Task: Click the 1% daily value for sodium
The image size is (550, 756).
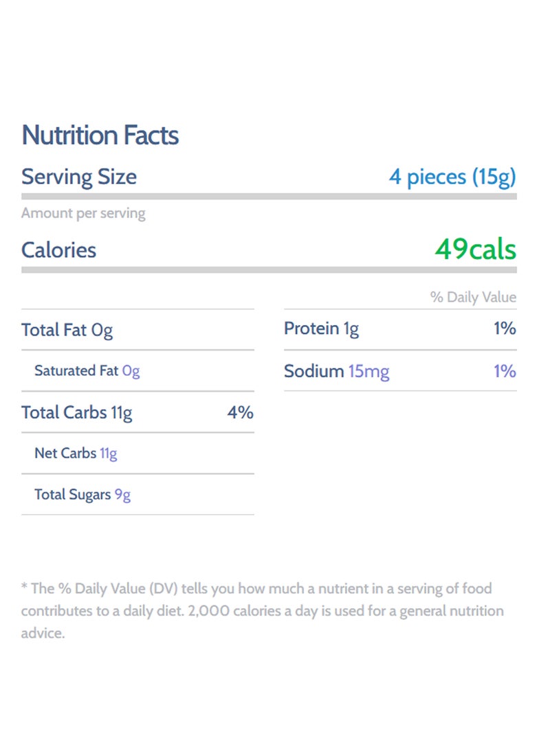Action: (505, 371)
